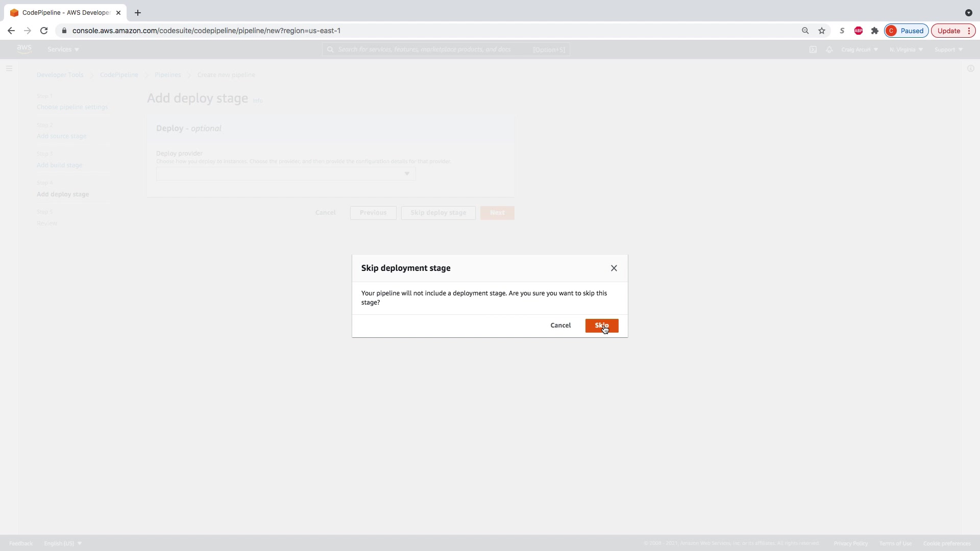Open the browser extensions puzzle icon
980x551 pixels.
[x=875, y=31]
